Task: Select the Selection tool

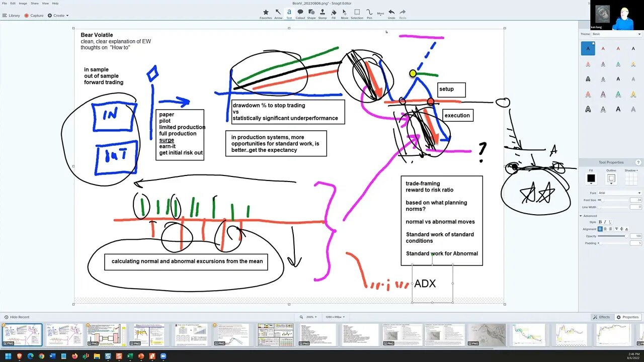Action: [x=357, y=14]
